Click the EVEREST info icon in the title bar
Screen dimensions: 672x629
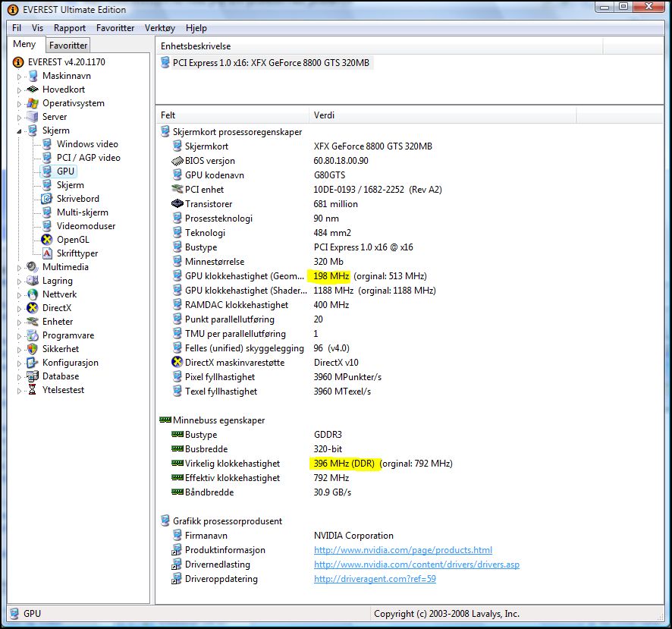[14, 9]
